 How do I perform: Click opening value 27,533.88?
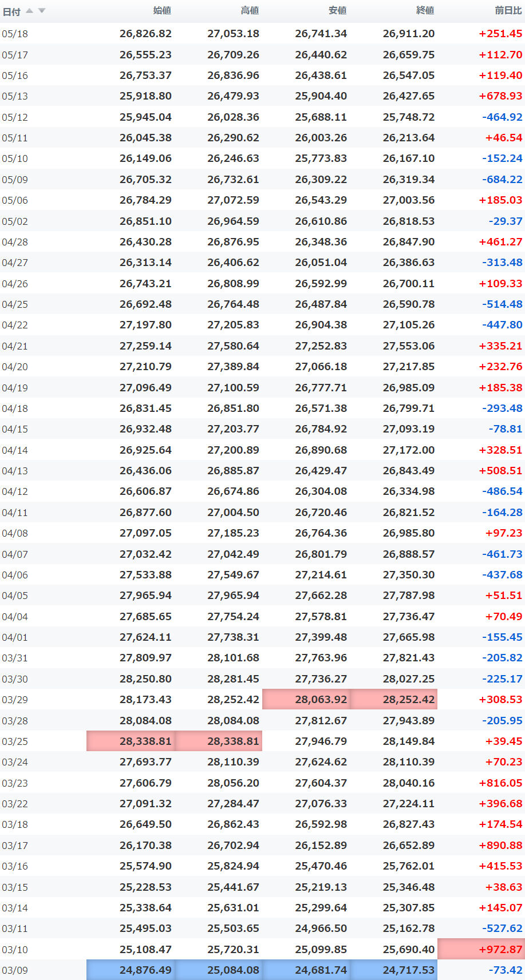pyautogui.click(x=145, y=575)
